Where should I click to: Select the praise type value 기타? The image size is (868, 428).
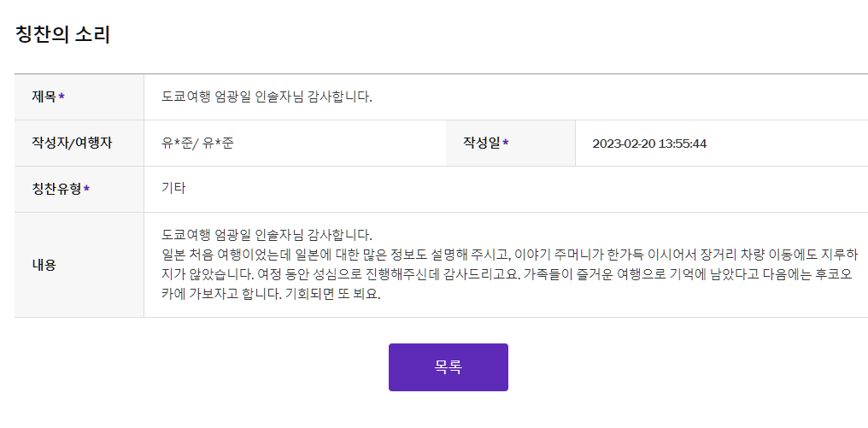[x=173, y=188]
